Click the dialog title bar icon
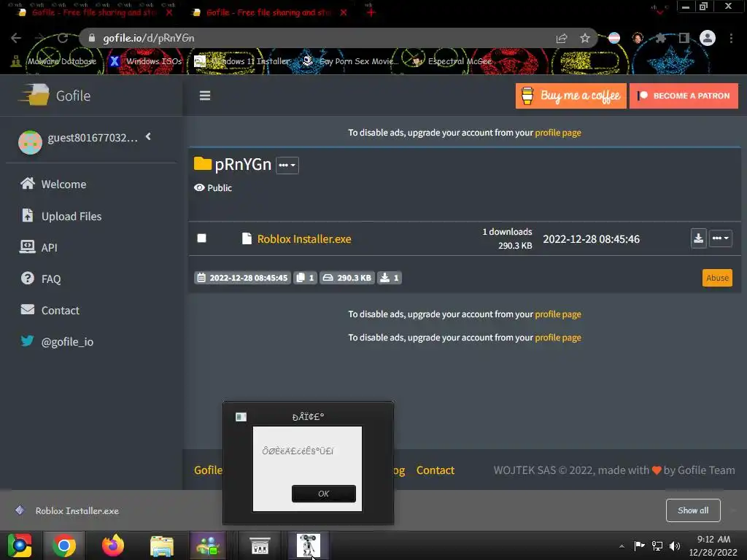Viewport: 747px width, 560px height. pos(241,416)
